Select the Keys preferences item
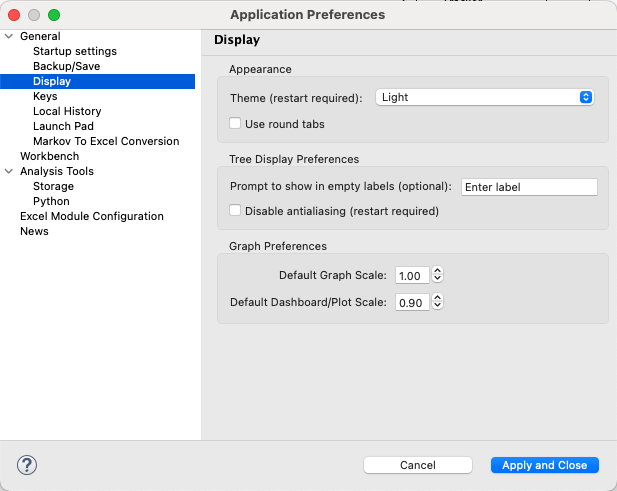Viewport: 617px width, 491px height. click(45, 97)
